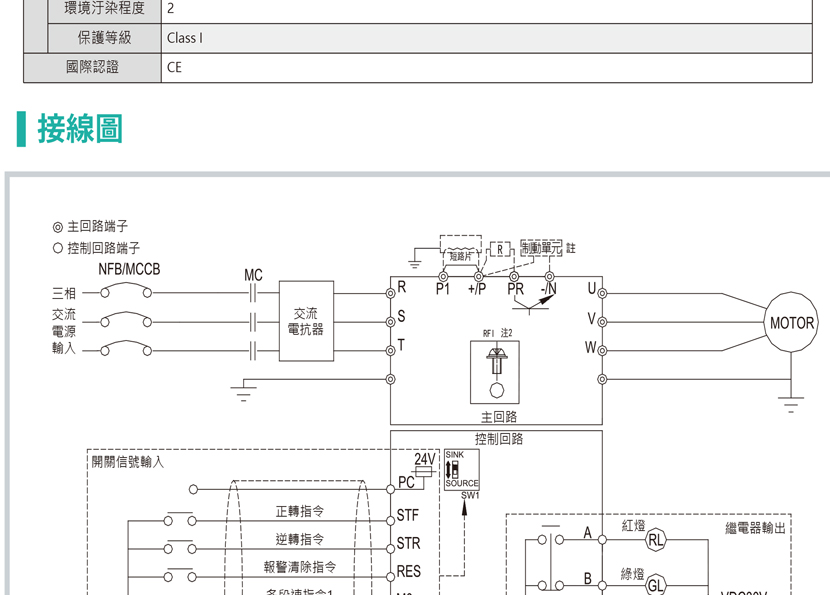This screenshot has width=830, height=595.
Task: Click the Class I value cell
Action: 486,38
